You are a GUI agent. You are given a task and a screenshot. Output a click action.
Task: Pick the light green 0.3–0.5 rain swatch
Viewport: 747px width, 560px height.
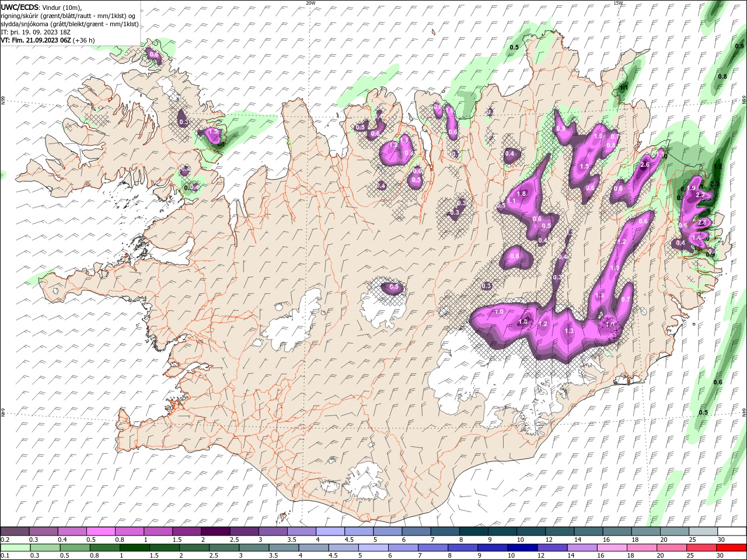[x=45, y=548]
